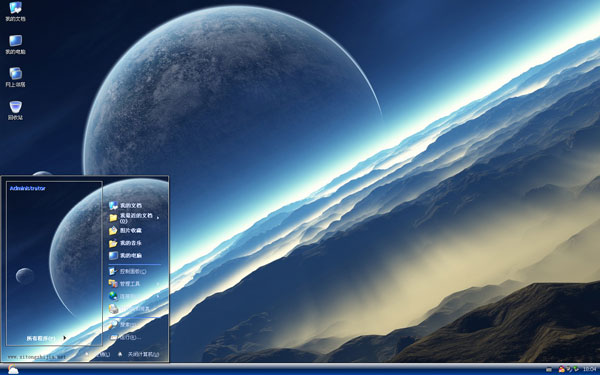Click the Administrator user name
This screenshot has width=600, height=375.
[x=28, y=188]
